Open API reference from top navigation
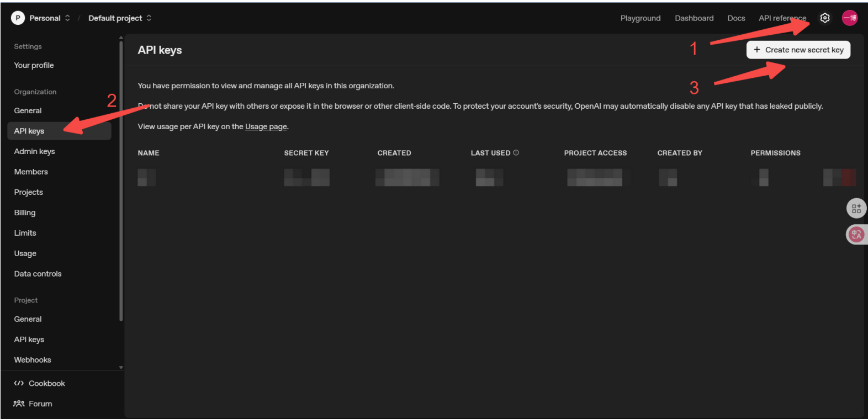 [782, 18]
